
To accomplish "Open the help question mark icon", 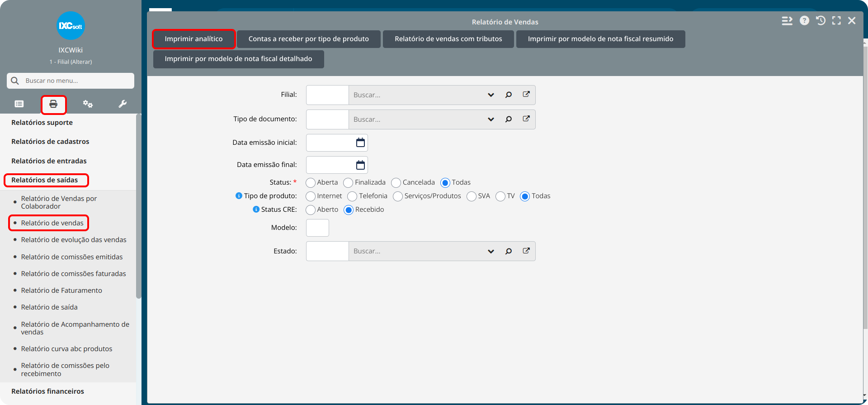I will point(804,21).
